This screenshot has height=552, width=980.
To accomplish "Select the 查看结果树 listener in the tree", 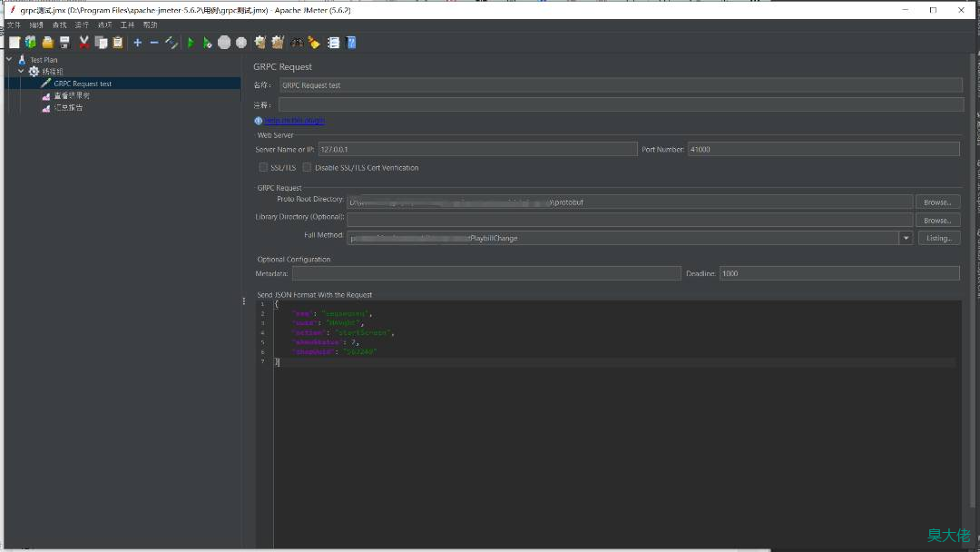I will 72,95.
